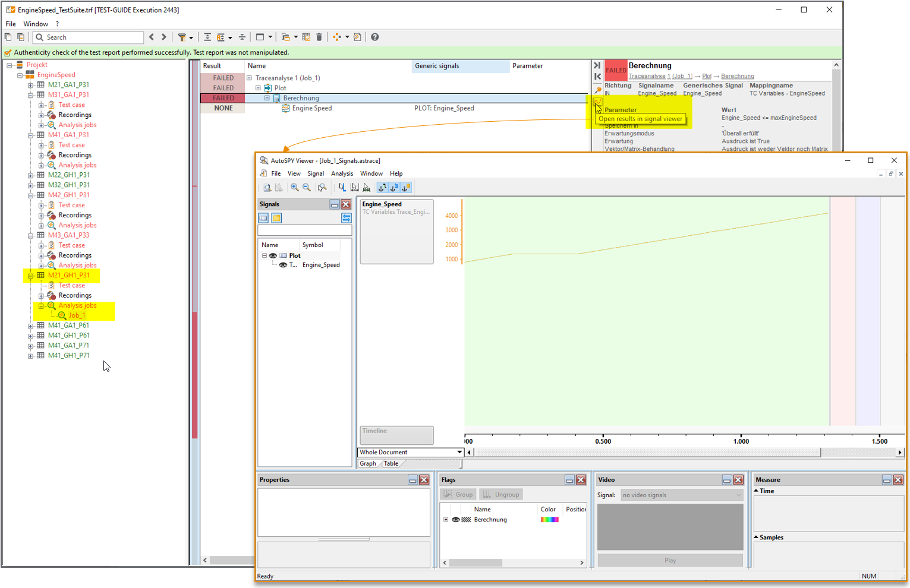Click the Berechnung rainbow color swatch
The width and height of the screenshot is (910, 588).
click(x=549, y=519)
